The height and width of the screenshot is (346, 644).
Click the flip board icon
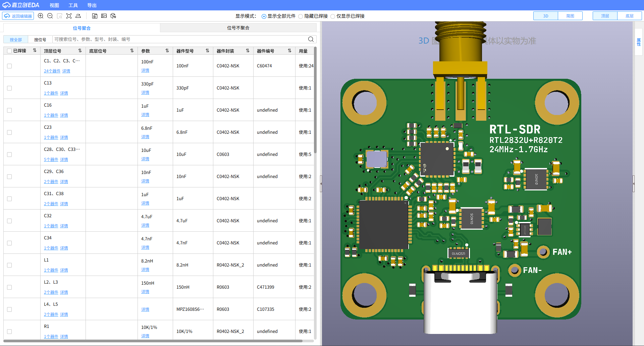click(78, 16)
